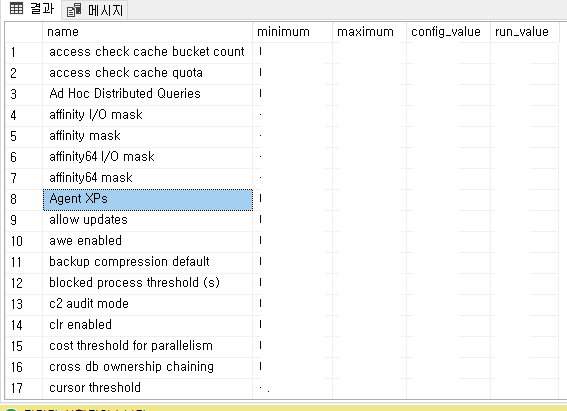Image resolution: width=567 pixels, height=411 pixels.
Task: Select row header number 17
Action: [24, 388]
